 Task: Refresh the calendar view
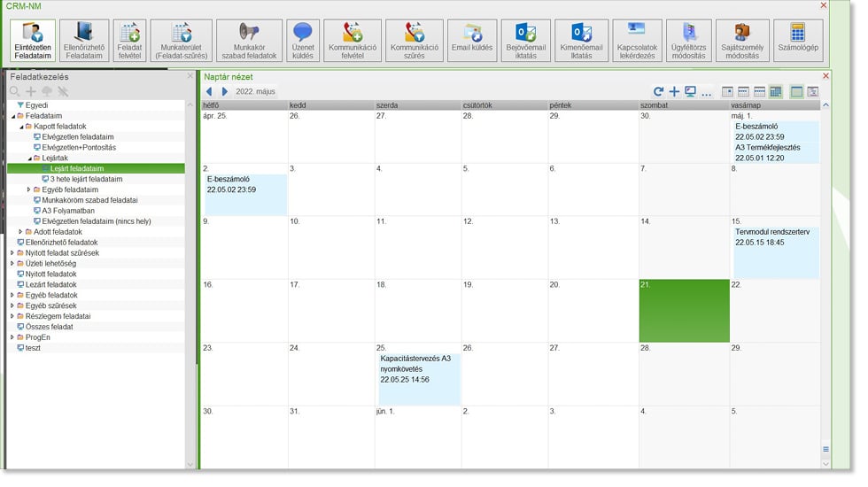pyautogui.click(x=658, y=92)
